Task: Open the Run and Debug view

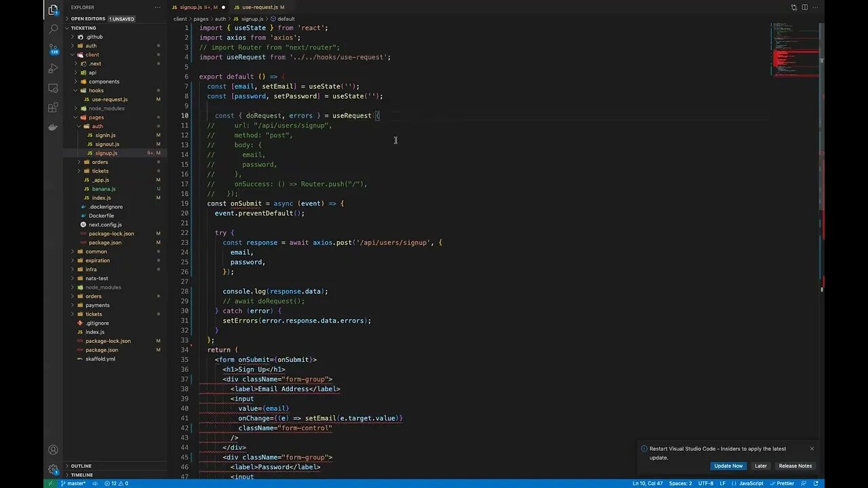Action: tap(53, 68)
